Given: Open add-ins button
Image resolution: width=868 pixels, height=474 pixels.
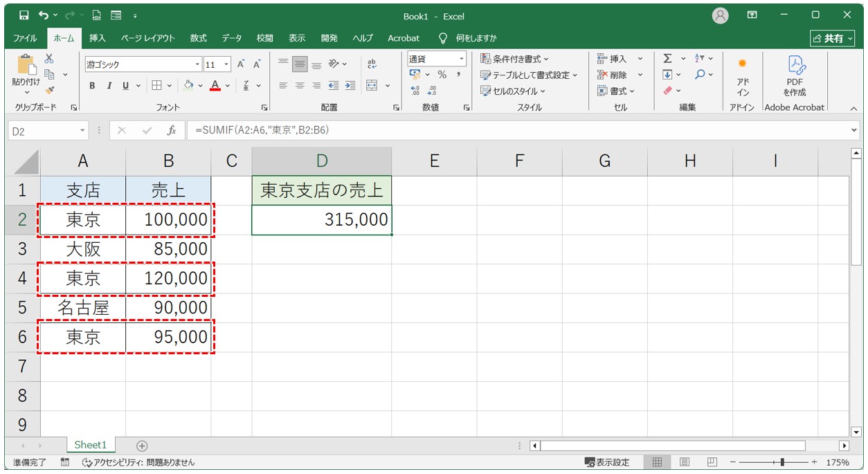Looking at the screenshot, I should click(x=743, y=76).
